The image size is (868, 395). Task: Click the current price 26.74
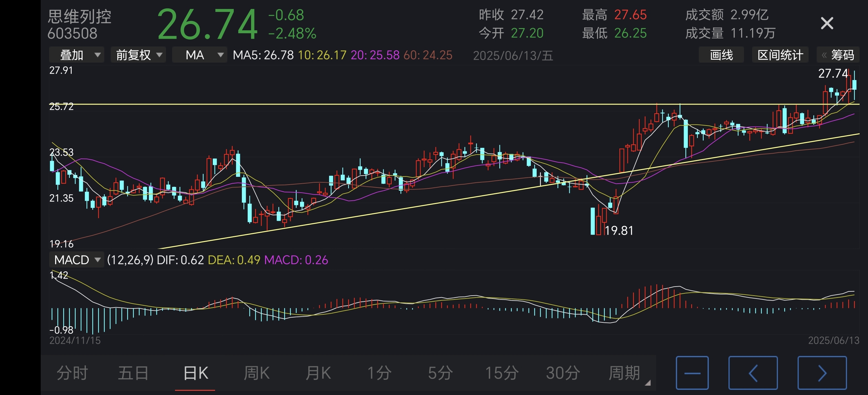coord(208,25)
